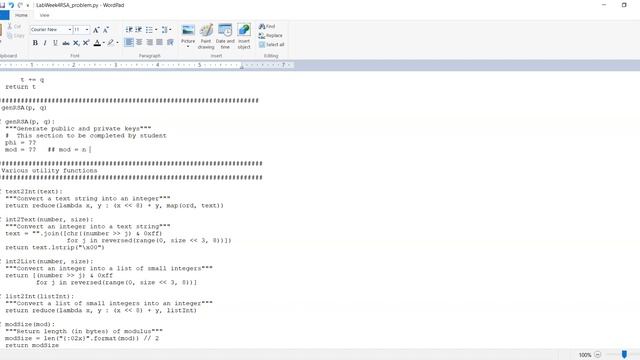Click the Replace button
The height and width of the screenshot is (360, 640).
[x=271, y=36]
